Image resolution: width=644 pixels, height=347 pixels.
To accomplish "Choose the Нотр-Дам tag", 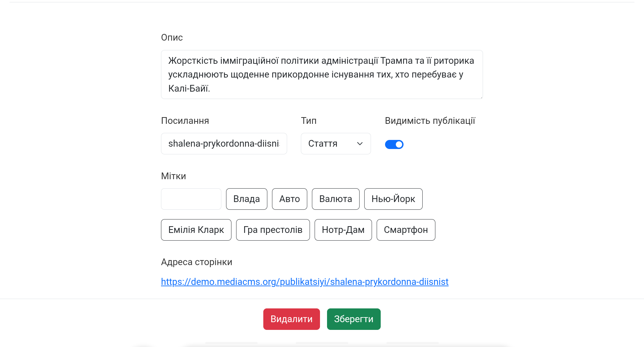I will pos(343,230).
